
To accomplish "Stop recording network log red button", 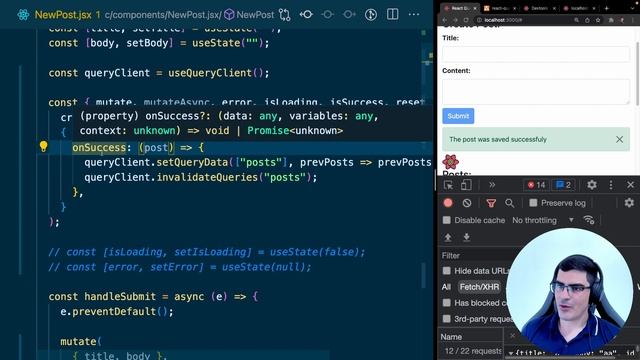I will pos(448,203).
